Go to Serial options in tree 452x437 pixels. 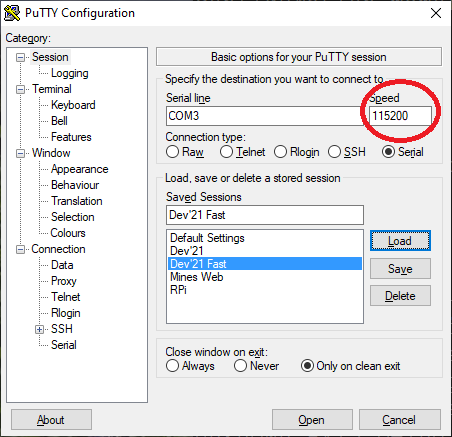(64, 345)
